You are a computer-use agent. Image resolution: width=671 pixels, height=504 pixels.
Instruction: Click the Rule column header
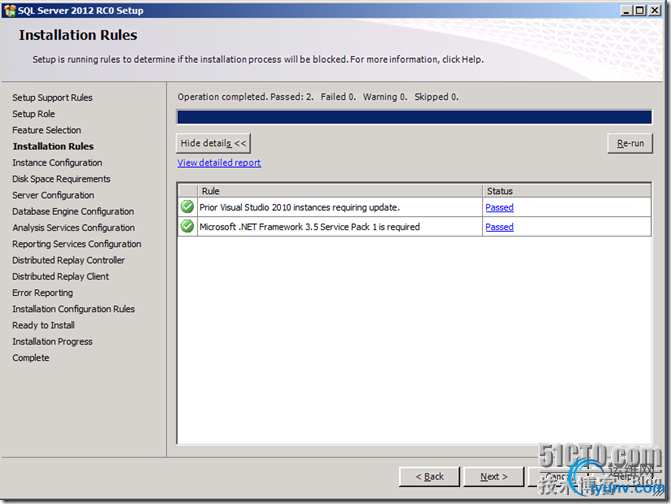(340, 191)
